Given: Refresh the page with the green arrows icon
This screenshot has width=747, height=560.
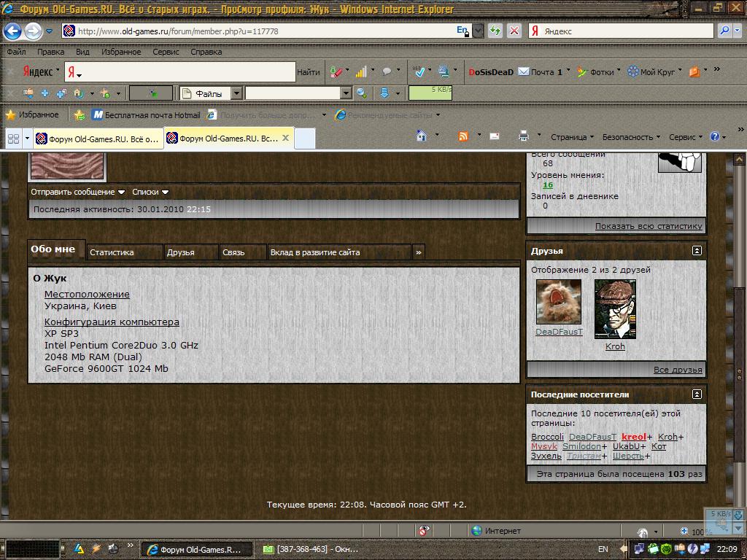Looking at the screenshot, I should 495,31.
